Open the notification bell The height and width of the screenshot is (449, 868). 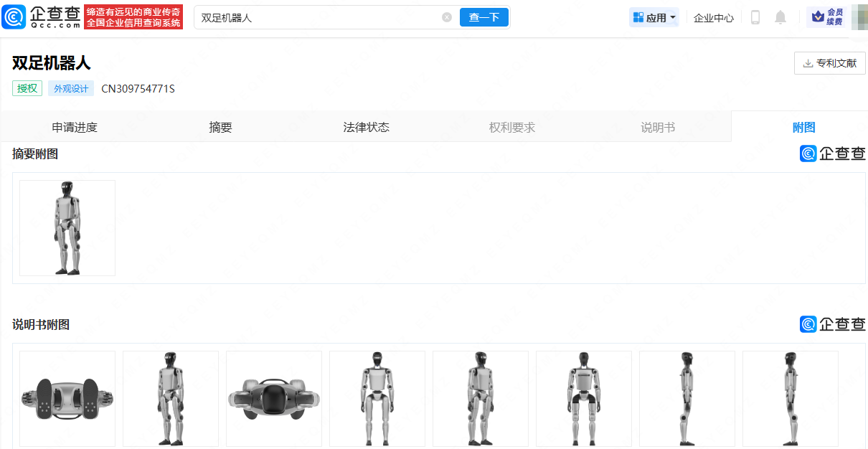780,17
